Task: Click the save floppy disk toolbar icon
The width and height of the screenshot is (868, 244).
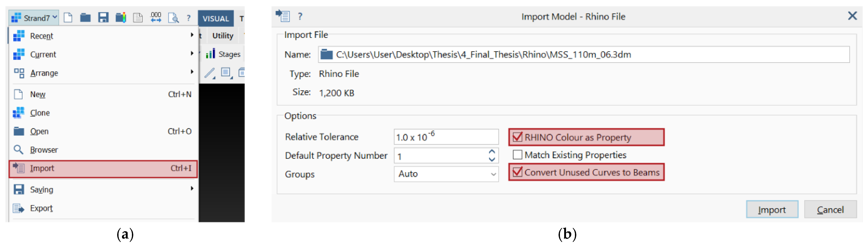Action: 103,17
